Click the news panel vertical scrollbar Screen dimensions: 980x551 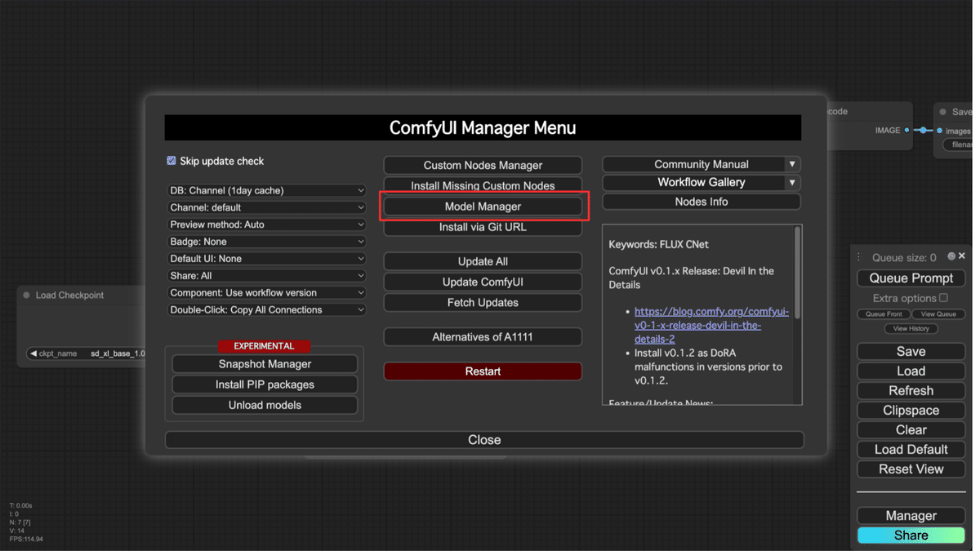pos(797,273)
